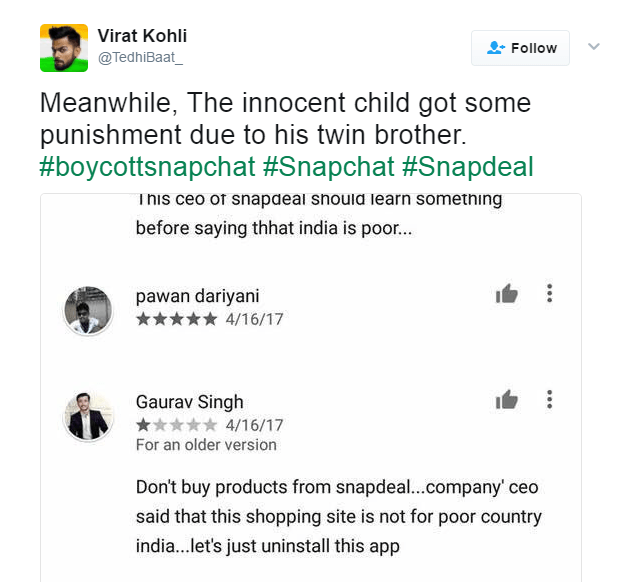Click the @TedhiBaat_ handle

pos(140,58)
